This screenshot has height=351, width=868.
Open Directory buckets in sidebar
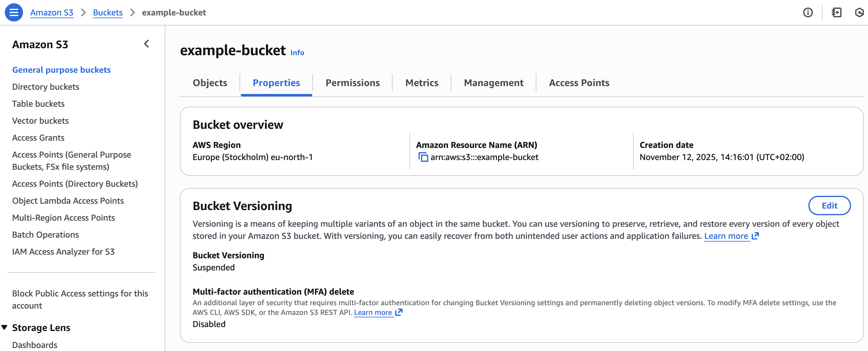(x=45, y=87)
